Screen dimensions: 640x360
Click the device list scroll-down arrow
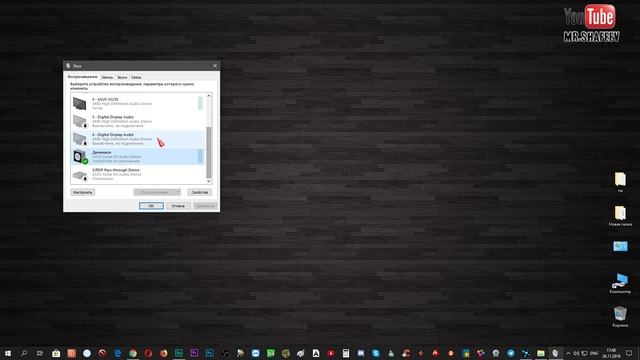209,181
